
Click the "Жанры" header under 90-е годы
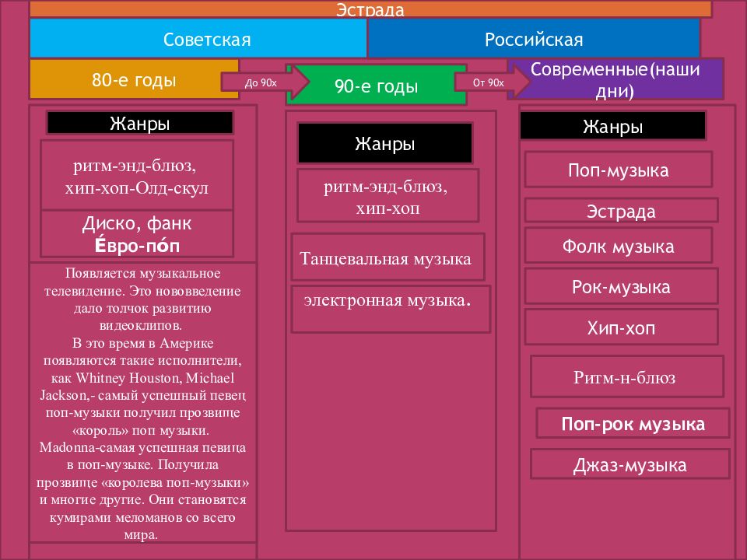[x=385, y=143]
